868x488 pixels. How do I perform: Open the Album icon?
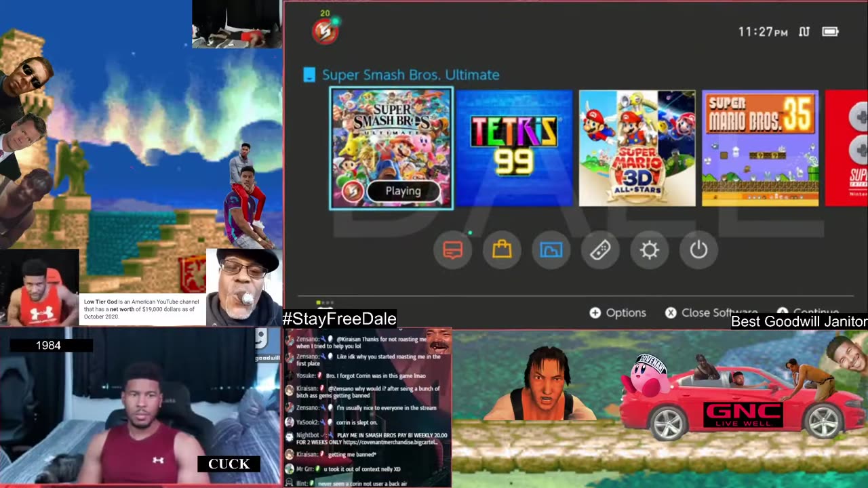tap(551, 250)
